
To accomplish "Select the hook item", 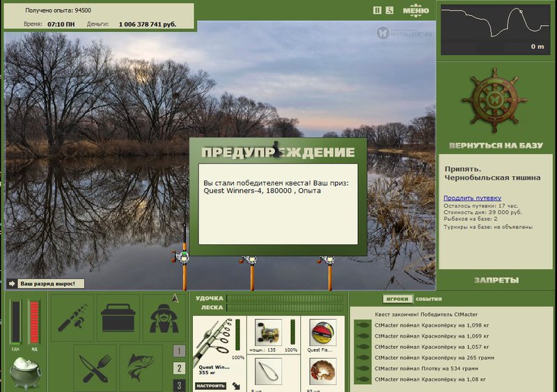I will [268, 372].
